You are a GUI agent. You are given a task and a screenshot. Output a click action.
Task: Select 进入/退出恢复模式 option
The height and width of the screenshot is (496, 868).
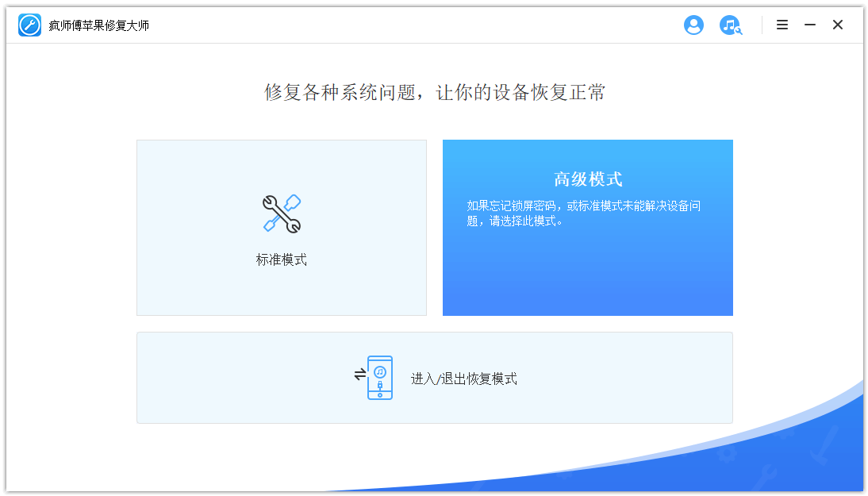point(435,378)
